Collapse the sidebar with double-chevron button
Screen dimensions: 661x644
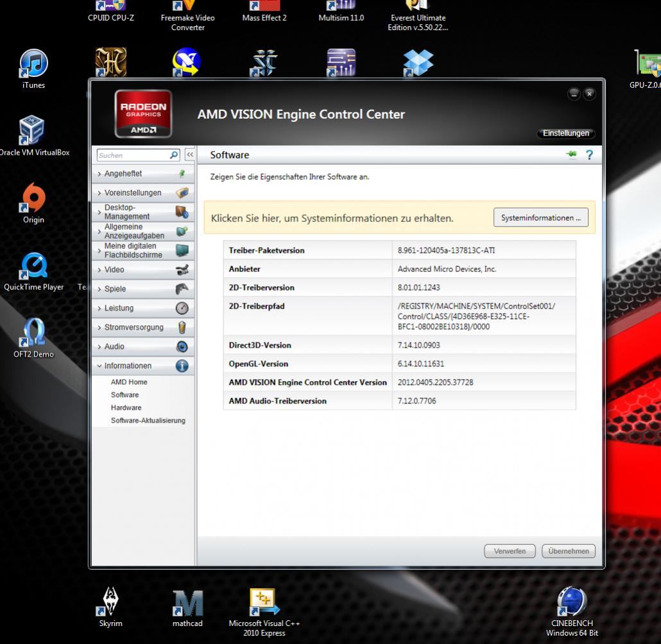pos(190,155)
